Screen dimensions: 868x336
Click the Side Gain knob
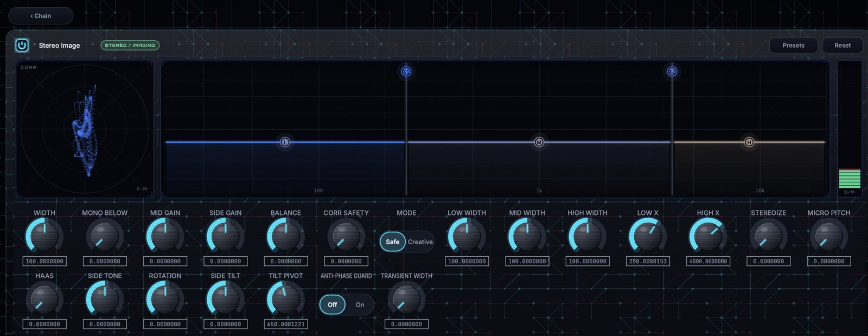(225, 237)
